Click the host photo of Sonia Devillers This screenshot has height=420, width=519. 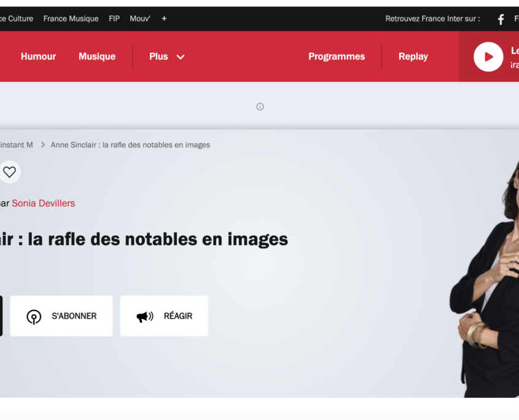(x=484, y=278)
